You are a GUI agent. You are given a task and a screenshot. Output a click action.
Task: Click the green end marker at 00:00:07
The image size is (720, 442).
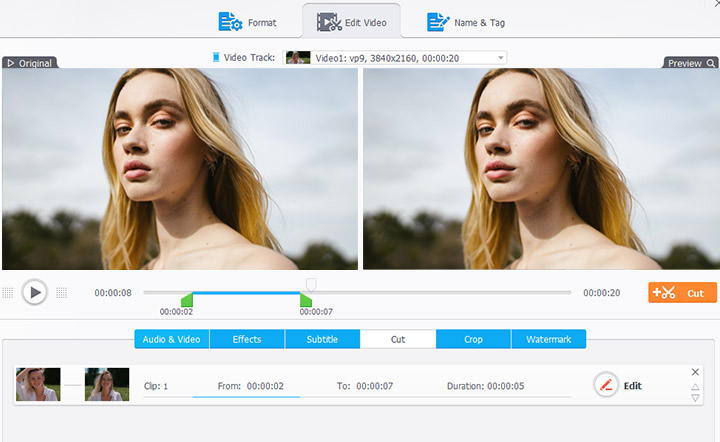click(x=306, y=300)
